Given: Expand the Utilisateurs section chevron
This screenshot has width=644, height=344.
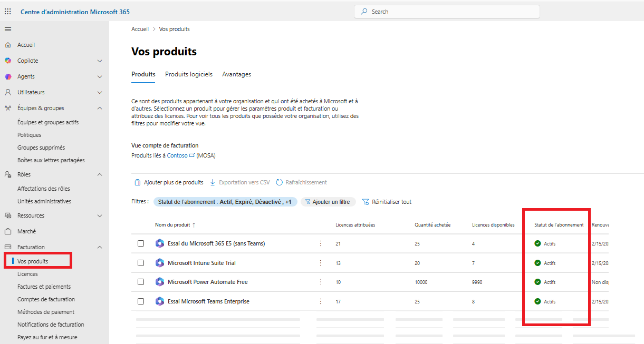Looking at the screenshot, I should click(x=100, y=92).
